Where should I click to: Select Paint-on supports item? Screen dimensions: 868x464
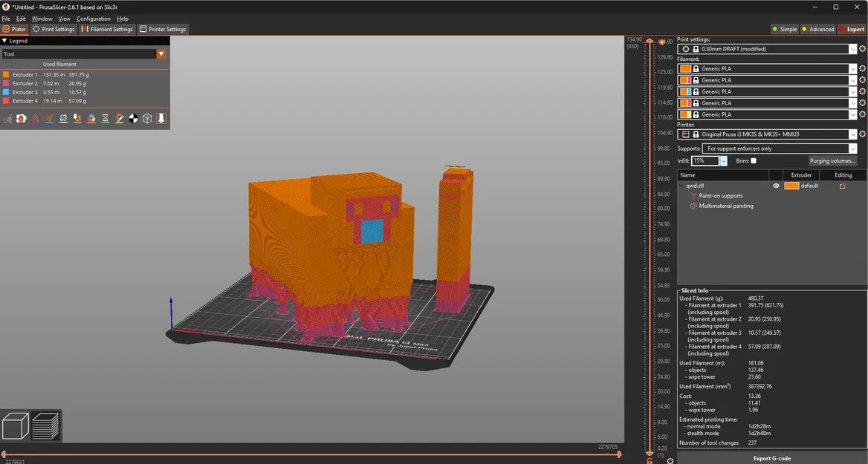(720, 196)
